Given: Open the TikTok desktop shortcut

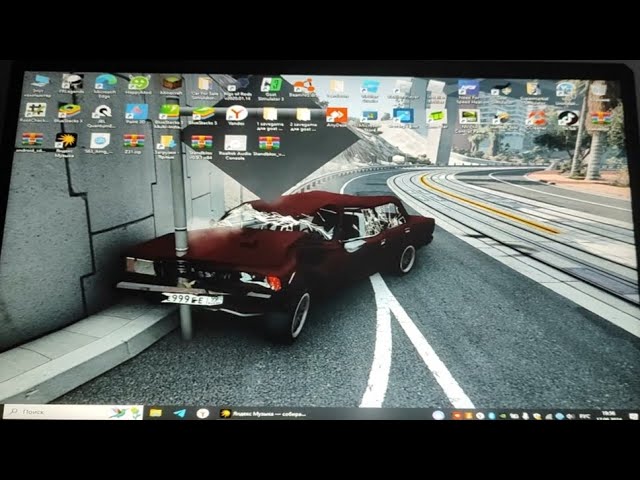Looking at the screenshot, I should (x=568, y=119).
